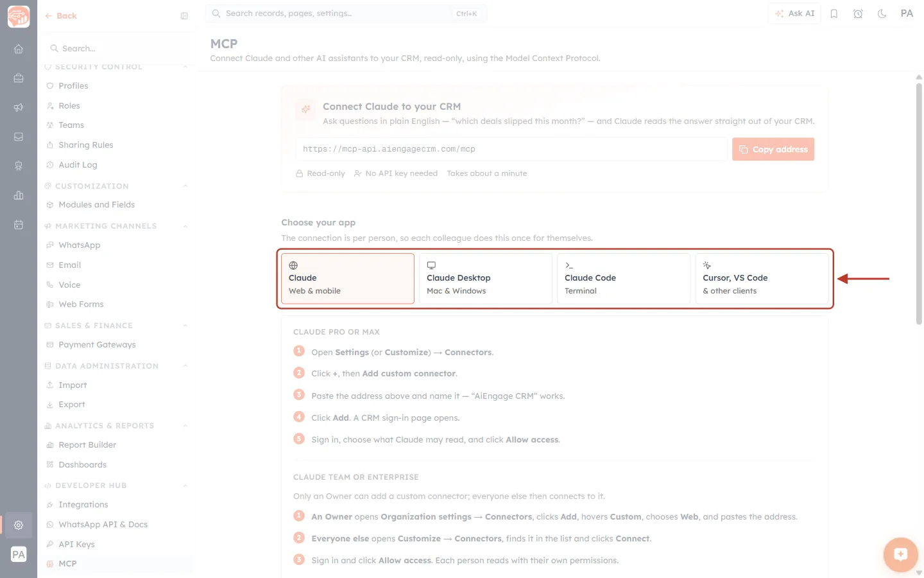Click the sidebar Search settings field
The width and height of the screenshot is (924, 578).
coord(117,49)
